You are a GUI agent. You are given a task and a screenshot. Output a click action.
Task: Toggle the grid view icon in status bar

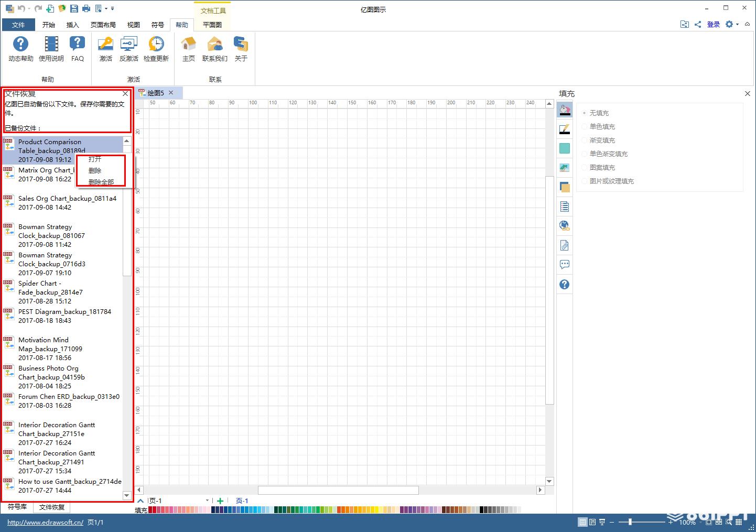tap(738, 522)
